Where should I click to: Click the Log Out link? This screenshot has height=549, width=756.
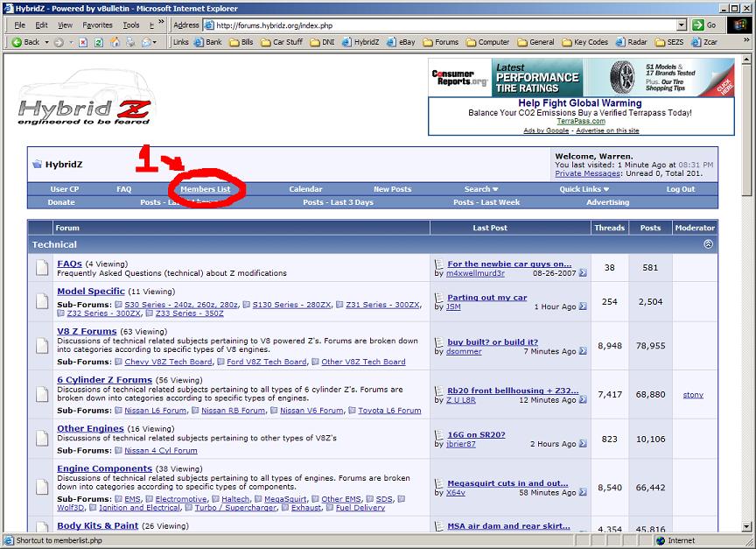coord(680,189)
